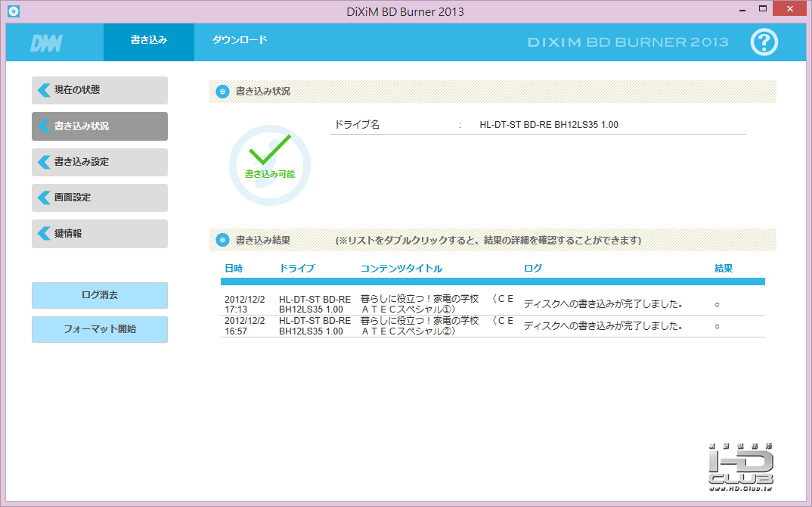Click the title ending ＣＥＡＴＥＣスペシャル②
The width and height of the screenshot is (812, 507).
[437, 326]
